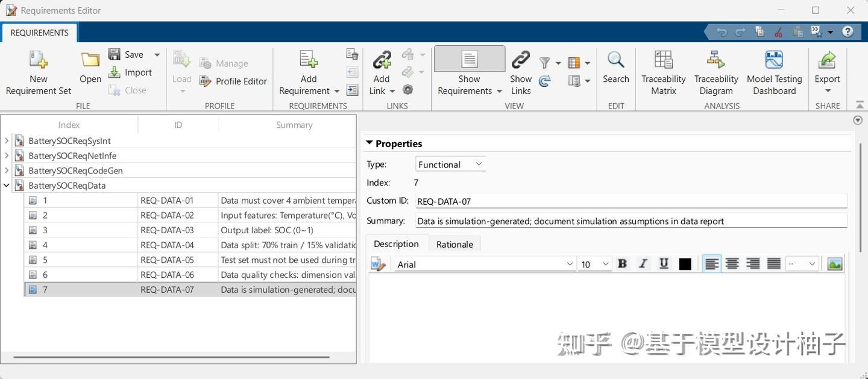Click the Summary text field
Screen dimensions: 868x379
click(631, 221)
